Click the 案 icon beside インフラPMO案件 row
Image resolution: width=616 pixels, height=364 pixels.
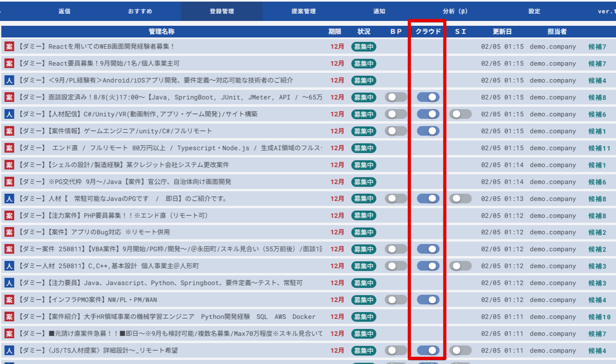point(9,300)
